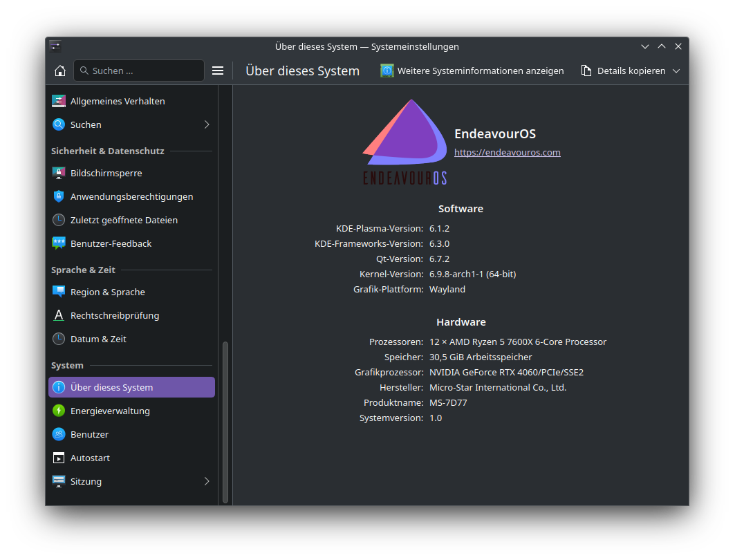This screenshot has height=560, width=735.
Task: Click the Sitzung monitor icon
Action: [x=59, y=481]
